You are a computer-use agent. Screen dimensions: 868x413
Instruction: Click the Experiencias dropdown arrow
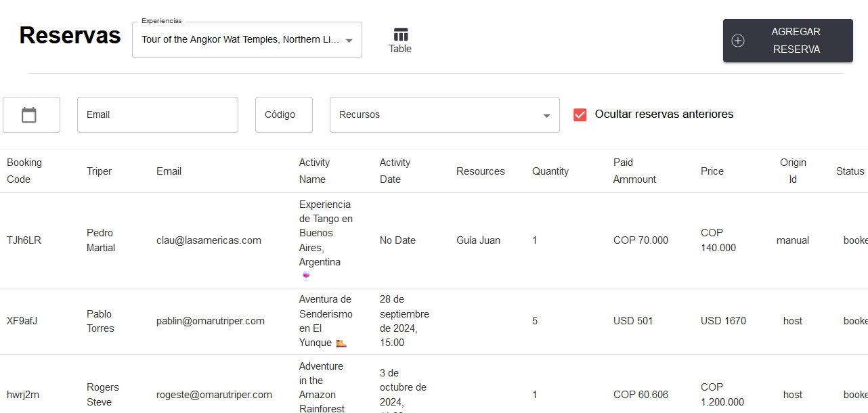tap(349, 41)
